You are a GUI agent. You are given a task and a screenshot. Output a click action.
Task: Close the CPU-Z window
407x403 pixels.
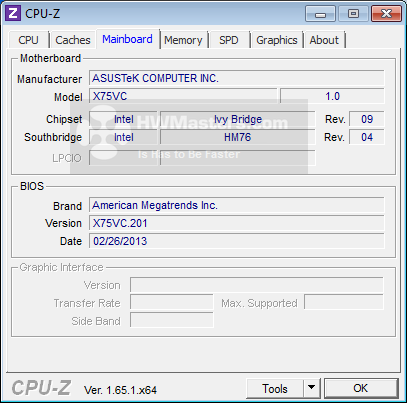coord(386,14)
